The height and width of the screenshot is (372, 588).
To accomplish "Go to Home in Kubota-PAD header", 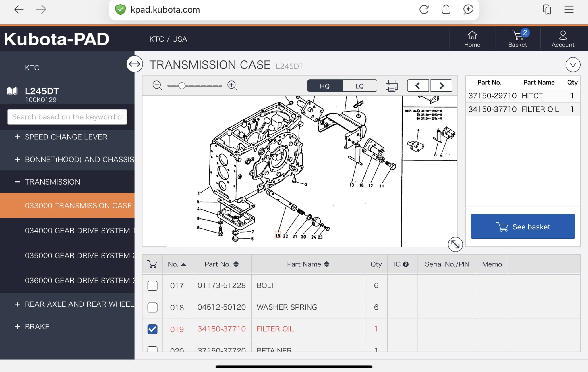I will tap(472, 39).
